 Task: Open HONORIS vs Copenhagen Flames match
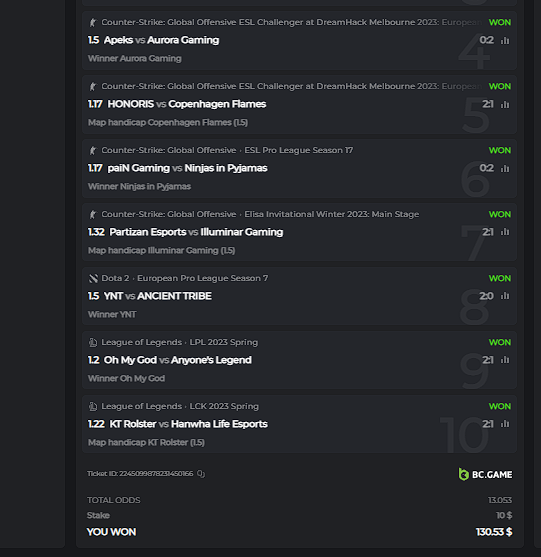coord(186,104)
